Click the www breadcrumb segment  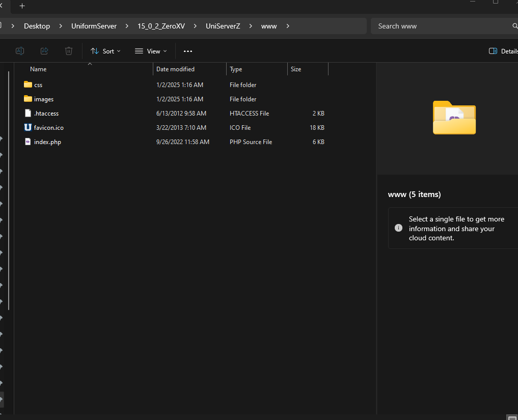(x=269, y=26)
